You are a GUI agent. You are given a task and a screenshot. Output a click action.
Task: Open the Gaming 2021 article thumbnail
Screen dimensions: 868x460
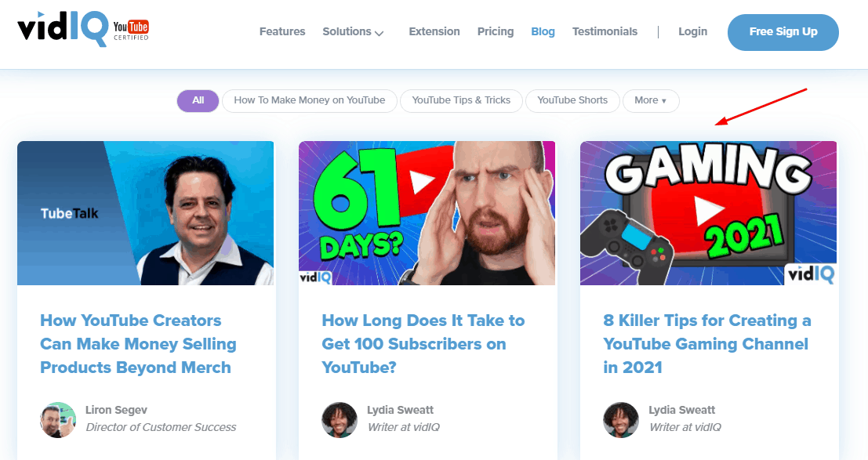click(x=709, y=213)
